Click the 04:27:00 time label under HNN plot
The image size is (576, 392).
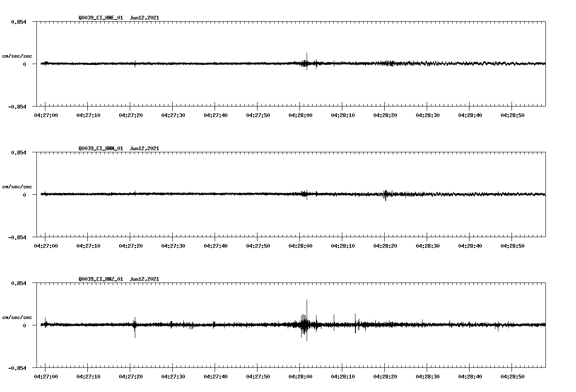[46, 246]
